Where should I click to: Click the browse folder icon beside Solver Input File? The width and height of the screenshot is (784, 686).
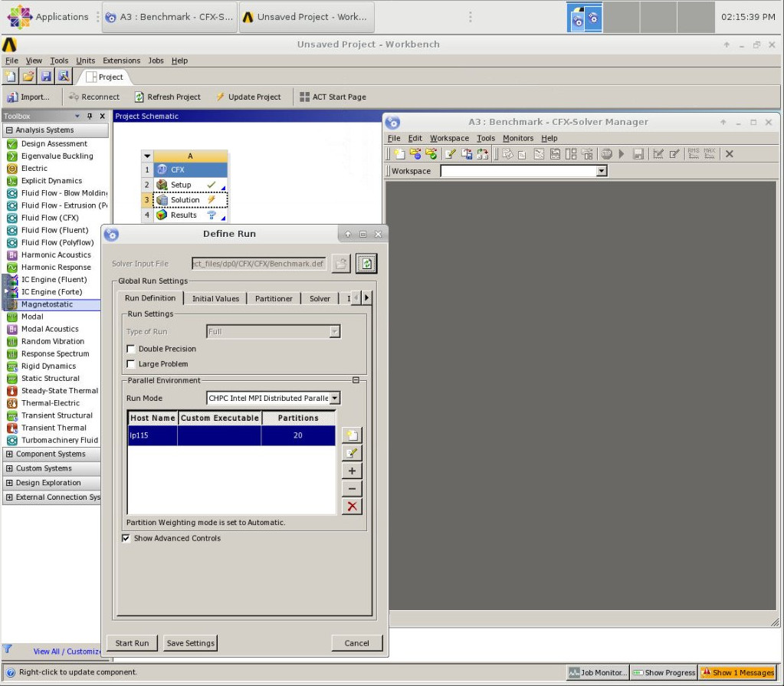[x=341, y=264]
